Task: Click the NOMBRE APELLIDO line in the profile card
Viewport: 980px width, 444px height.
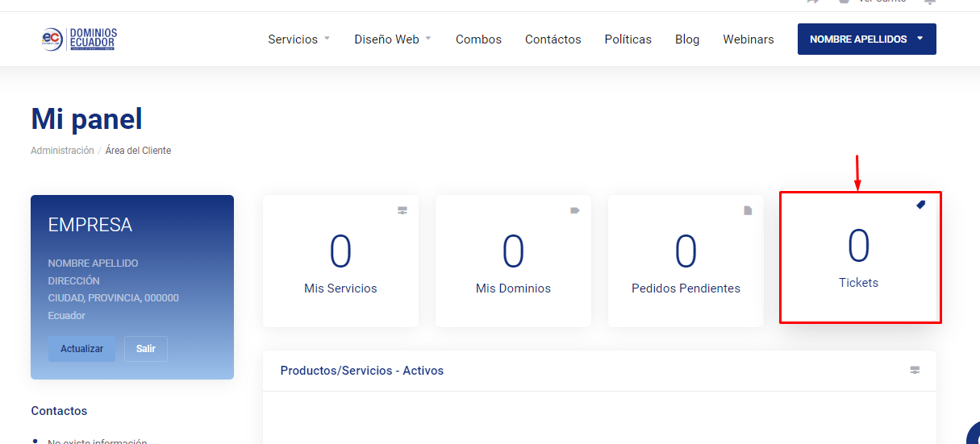Action: [x=93, y=263]
